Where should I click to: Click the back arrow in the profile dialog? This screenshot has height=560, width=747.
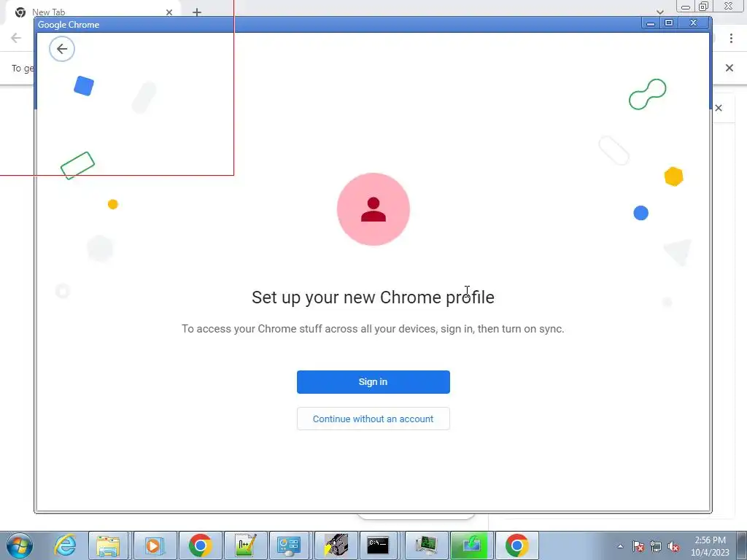click(x=62, y=49)
